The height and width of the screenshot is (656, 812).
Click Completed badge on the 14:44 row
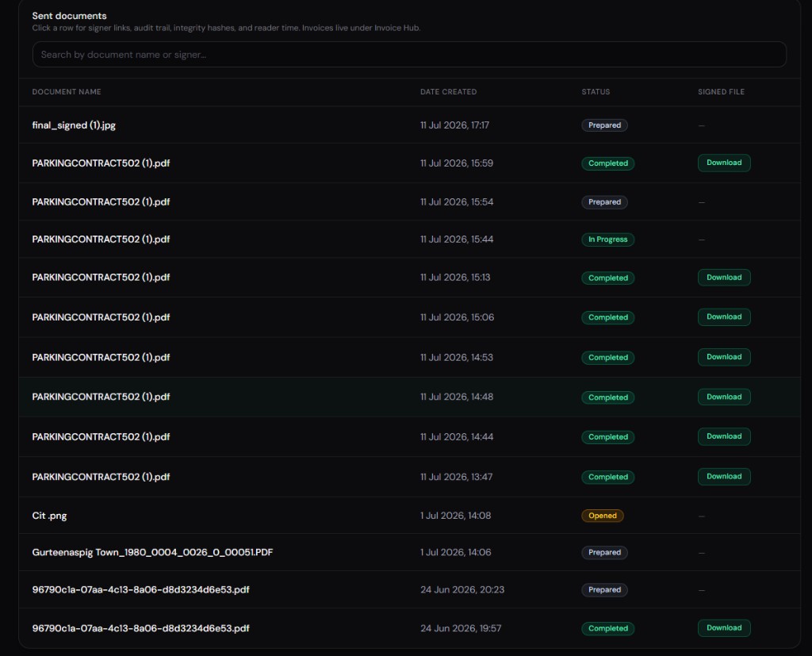click(608, 437)
